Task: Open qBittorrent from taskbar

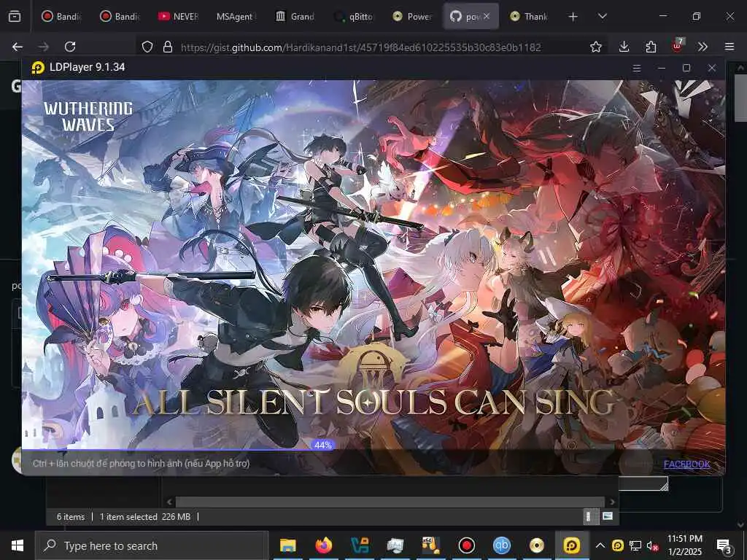Action: pyautogui.click(x=502, y=545)
